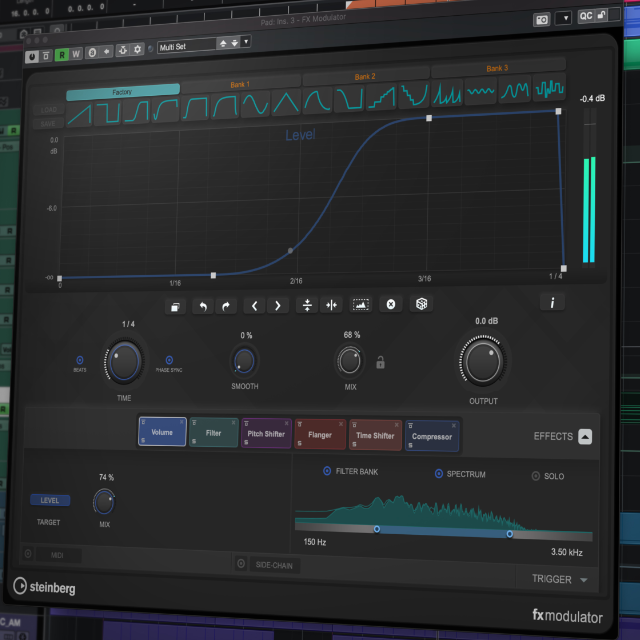Collapse the Effects section
The image size is (640, 640).
(585, 437)
